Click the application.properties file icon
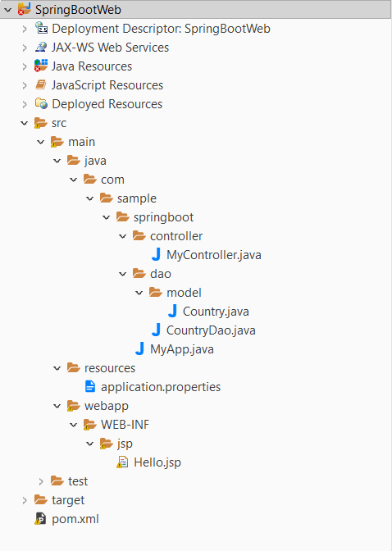The height and width of the screenshot is (551, 392). (90, 386)
